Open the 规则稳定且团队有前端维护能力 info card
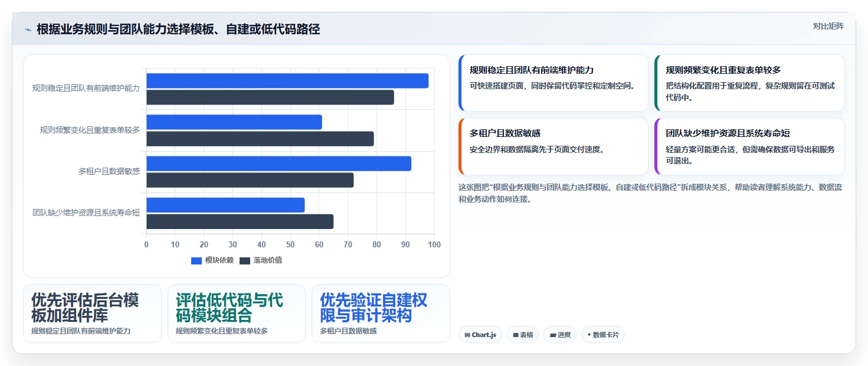The height and width of the screenshot is (366, 868). pyautogui.click(x=553, y=83)
